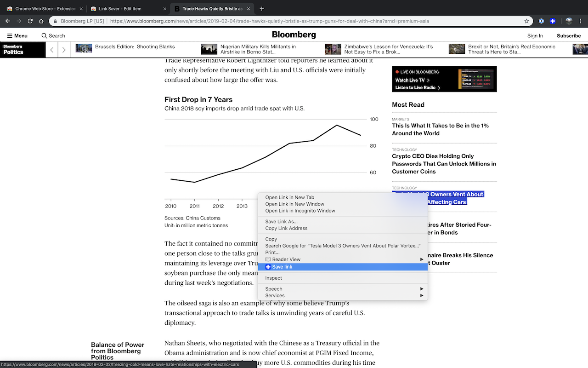This screenshot has width=588, height=368.
Task: Click Listen to Live Radio link
Action: (418, 87)
